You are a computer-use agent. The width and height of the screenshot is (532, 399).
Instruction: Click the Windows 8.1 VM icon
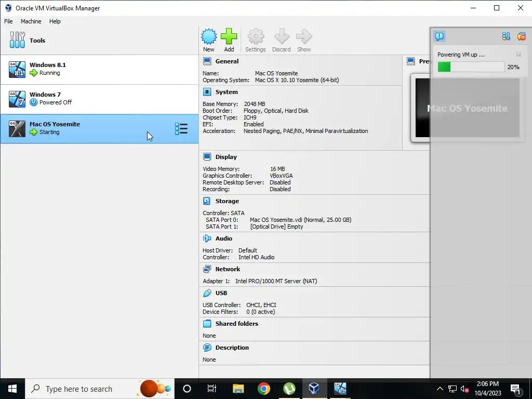click(x=17, y=70)
